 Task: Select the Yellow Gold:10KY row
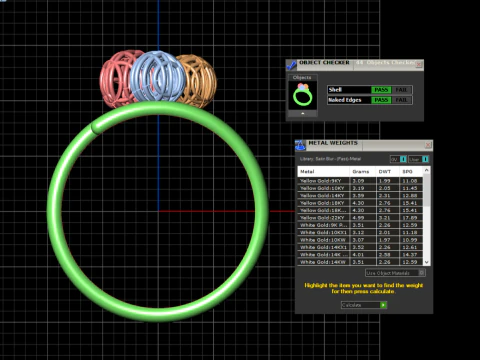[360, 188]
